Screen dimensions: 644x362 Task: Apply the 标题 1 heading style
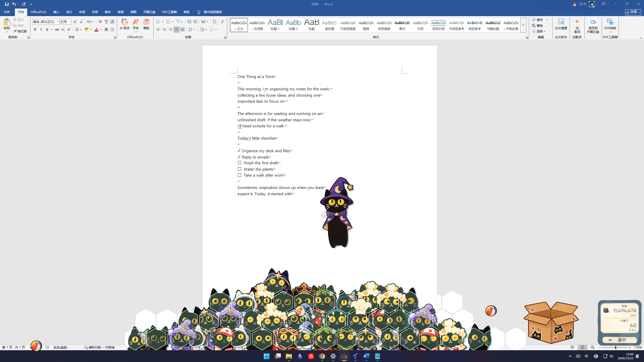(275, 25)
